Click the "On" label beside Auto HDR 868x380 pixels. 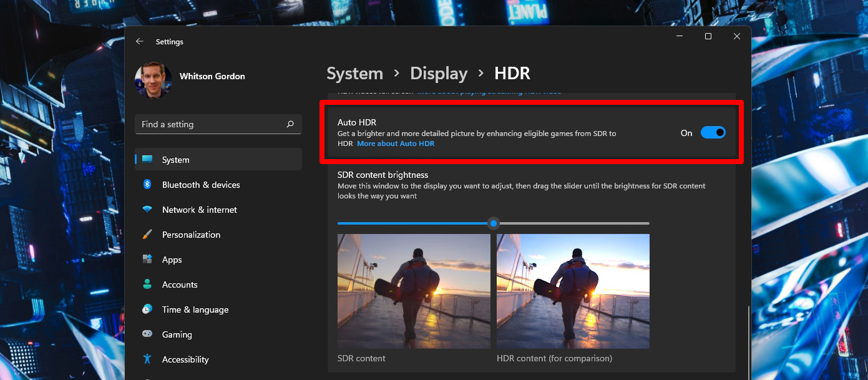coord(686,133)
